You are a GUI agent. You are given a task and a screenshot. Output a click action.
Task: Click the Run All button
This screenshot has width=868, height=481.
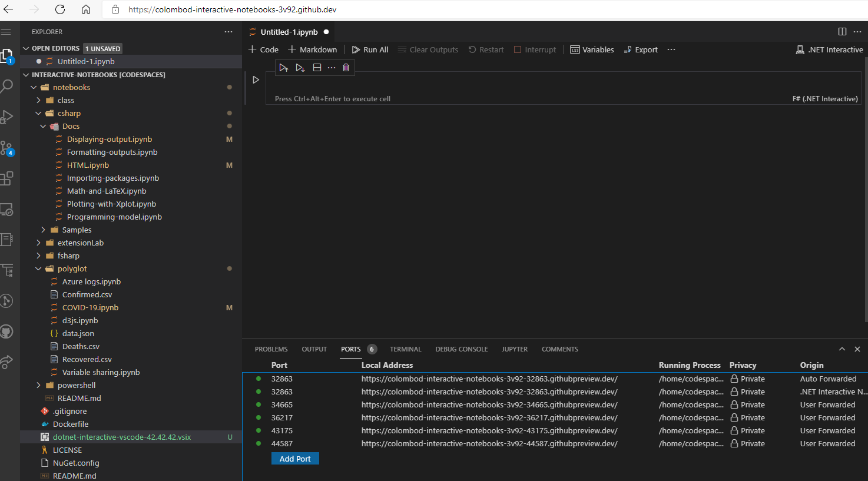pos(370,49)
